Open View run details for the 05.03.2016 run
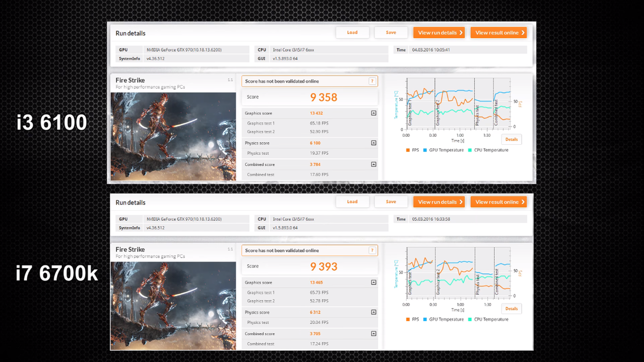Screen dimensions: 644x362 (x=439, y=202)
